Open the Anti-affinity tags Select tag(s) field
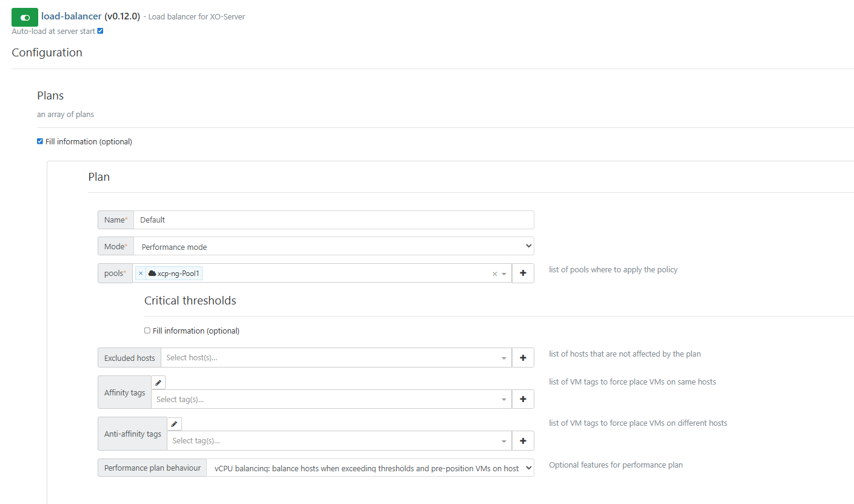Viewport: 854px width, 504px height. pos(337,441)
